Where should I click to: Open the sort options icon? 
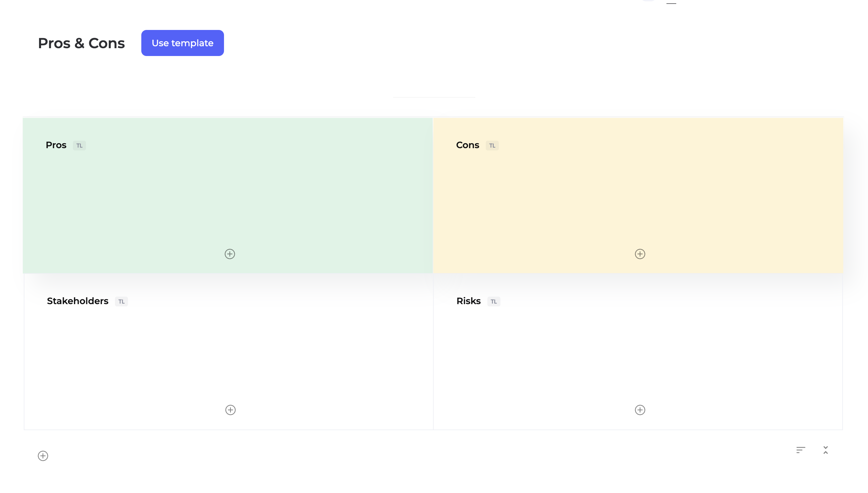801,450
